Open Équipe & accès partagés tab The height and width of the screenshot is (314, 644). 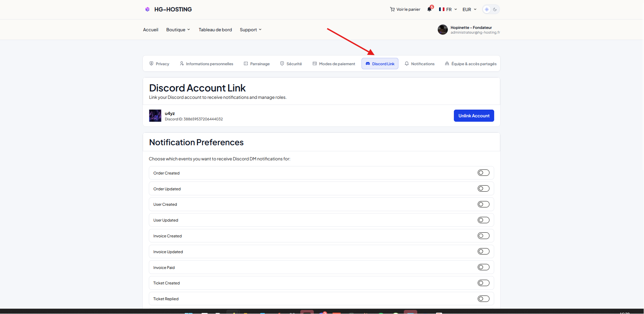point(471,64)
